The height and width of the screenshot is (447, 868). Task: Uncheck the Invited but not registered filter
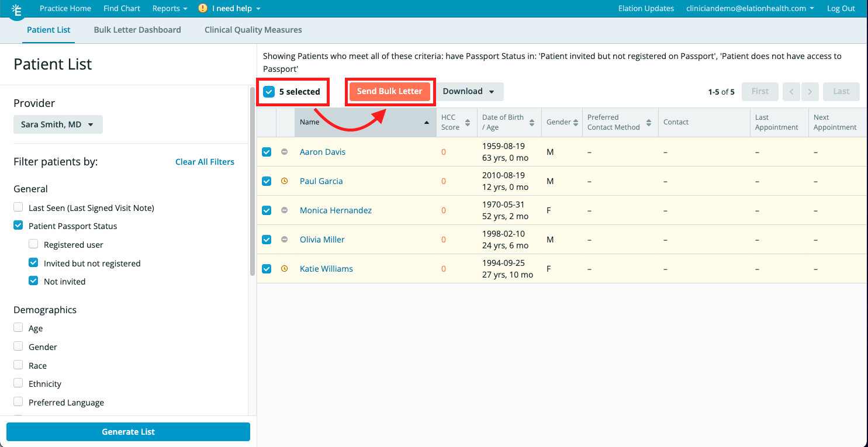coord(33,263)
